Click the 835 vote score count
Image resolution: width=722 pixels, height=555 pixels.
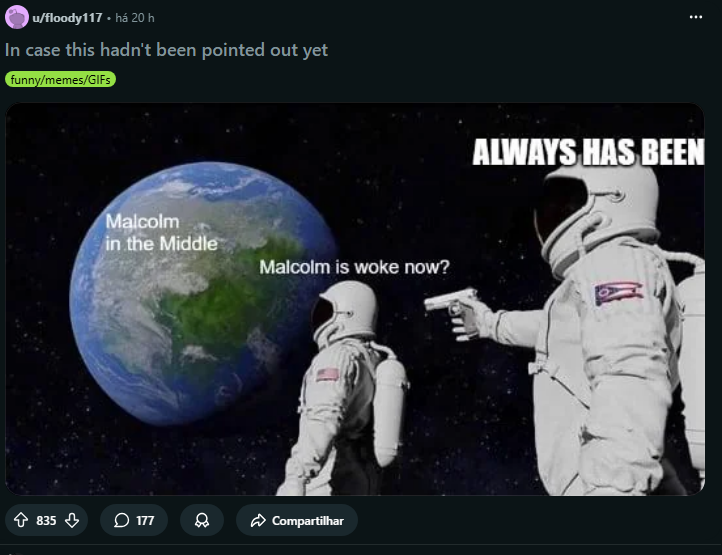[46, 520]
